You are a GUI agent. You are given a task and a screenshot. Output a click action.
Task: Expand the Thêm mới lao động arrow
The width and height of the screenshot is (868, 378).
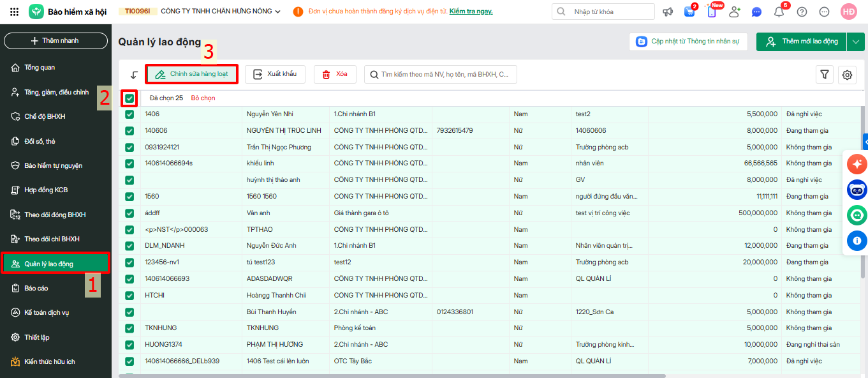point(855,42)
